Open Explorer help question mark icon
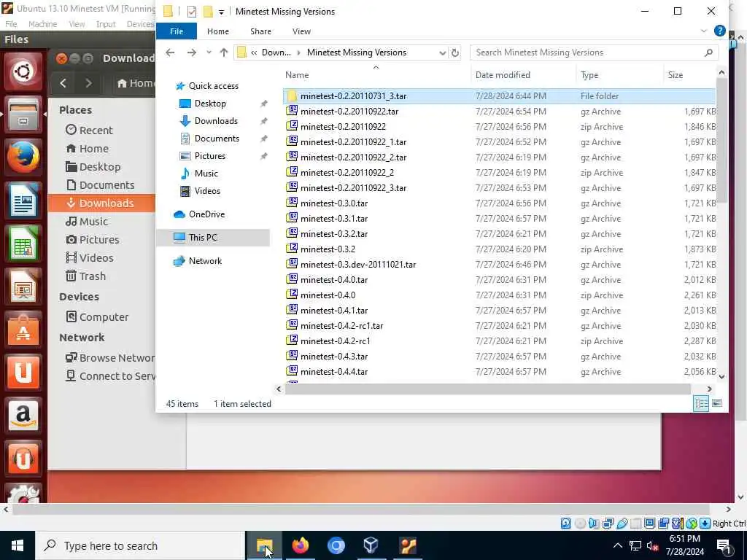The height and width of the screenshot is (560, 747). click(x=719, y=31)
